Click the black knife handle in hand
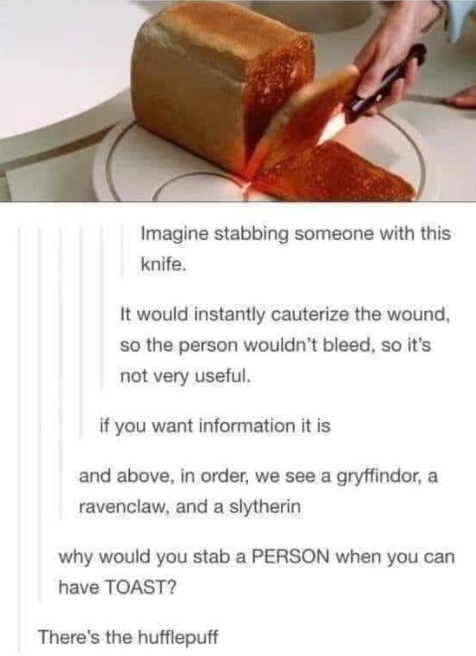 (383, 82)
